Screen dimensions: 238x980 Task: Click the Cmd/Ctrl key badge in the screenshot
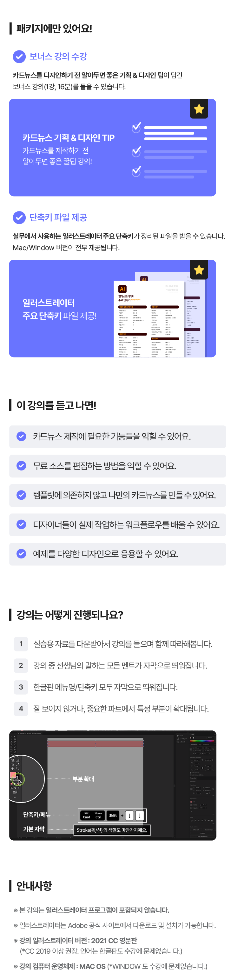click(x=92, y=815)
